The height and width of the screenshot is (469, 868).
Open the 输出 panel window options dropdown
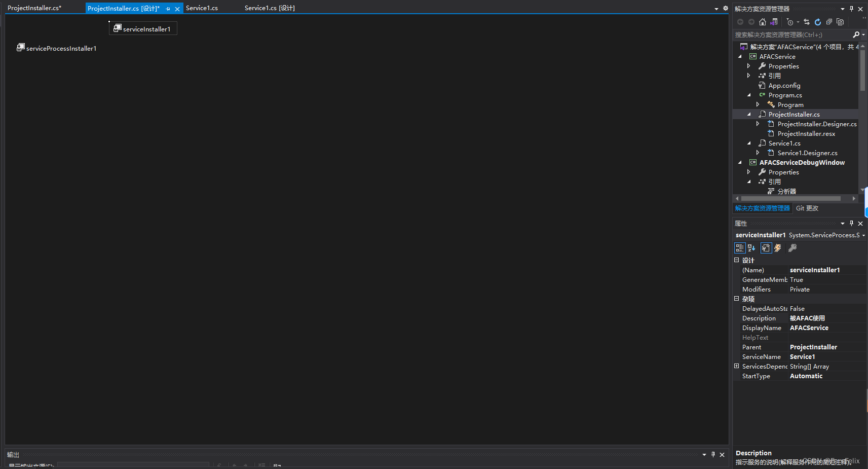point(704,454)
